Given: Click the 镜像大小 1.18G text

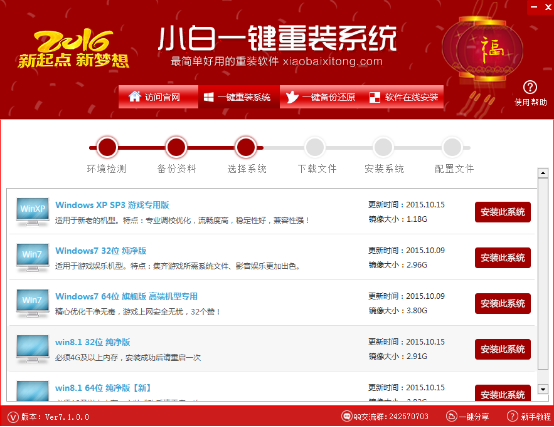Looking at the screenshot, I should click(398, 219).
